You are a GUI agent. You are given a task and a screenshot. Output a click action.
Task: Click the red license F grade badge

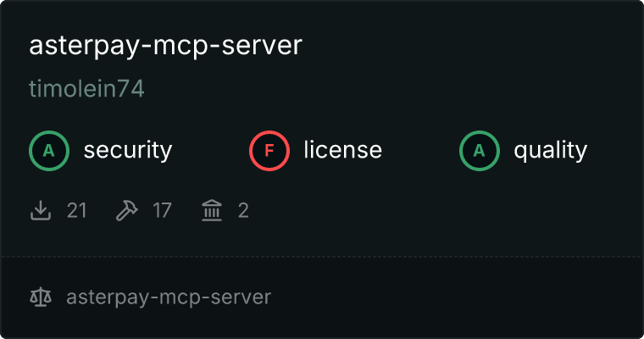[269, 151]
